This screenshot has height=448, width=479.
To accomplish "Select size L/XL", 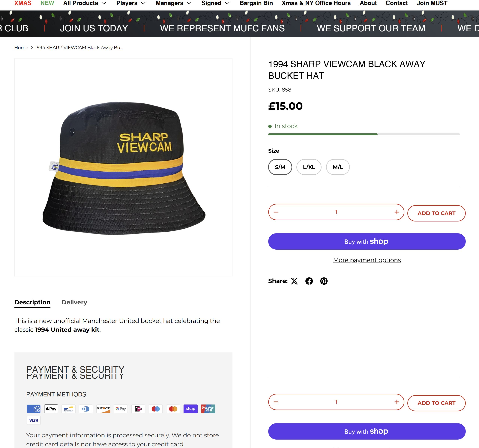I will coord(309,167).
